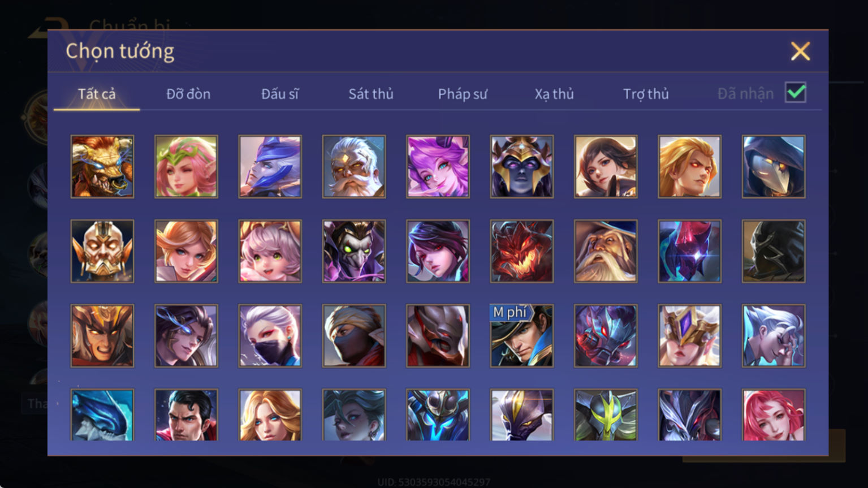868x488 pixels.
Task: Select the Superman hero portrait
Action: 186,415
